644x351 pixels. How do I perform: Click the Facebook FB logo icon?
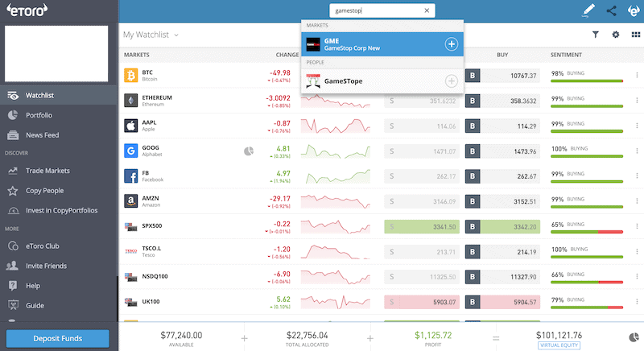point(130,176)
